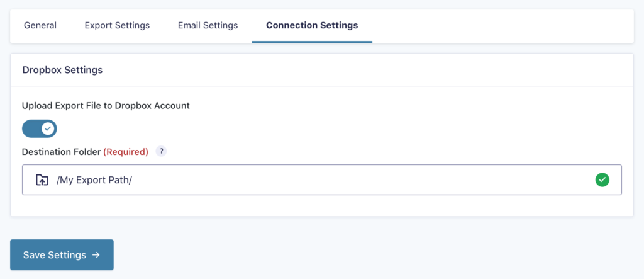Image resolution: width=644 pixels, height=279 pixels.
Task: Click the arrow icon on Save Settings
Action: (96, 255)
